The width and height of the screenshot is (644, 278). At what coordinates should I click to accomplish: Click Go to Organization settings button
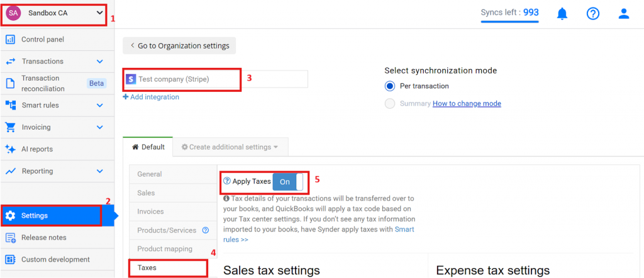[x=180, y=45]
